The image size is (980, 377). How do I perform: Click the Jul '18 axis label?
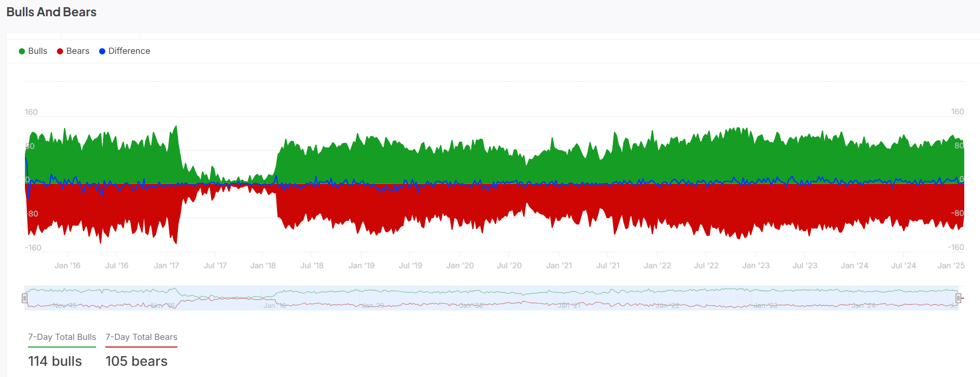(312, 266)
